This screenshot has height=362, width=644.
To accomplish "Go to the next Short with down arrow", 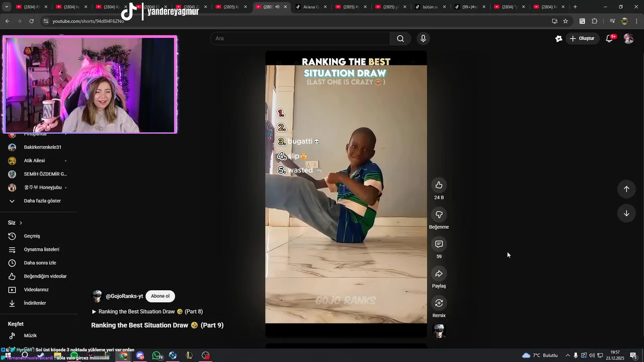I will (x=626, y=213).
